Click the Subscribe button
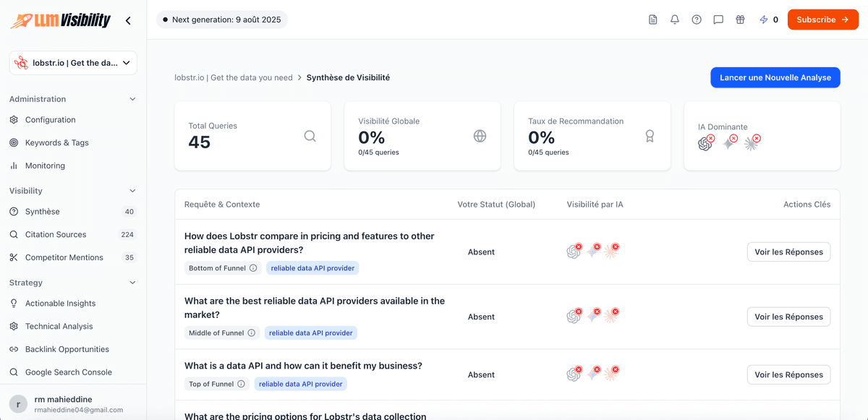The image size is (868, 420). tap(823, 20)
